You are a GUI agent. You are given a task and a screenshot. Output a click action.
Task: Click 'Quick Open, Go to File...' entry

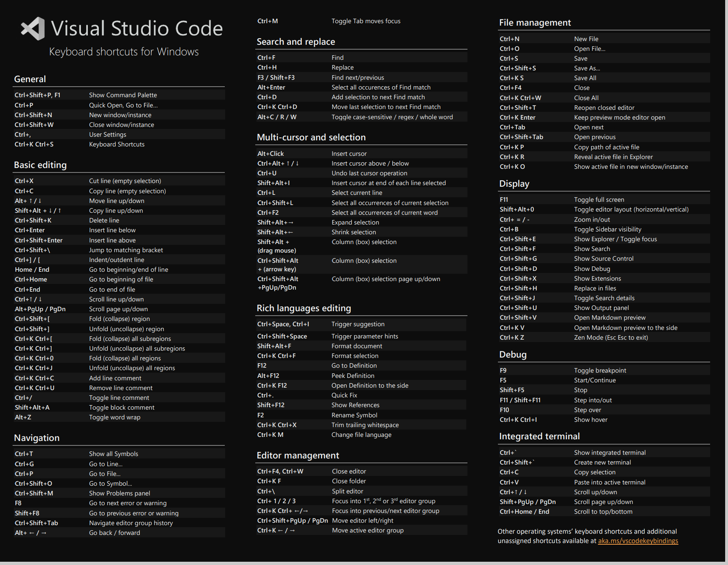123,105
